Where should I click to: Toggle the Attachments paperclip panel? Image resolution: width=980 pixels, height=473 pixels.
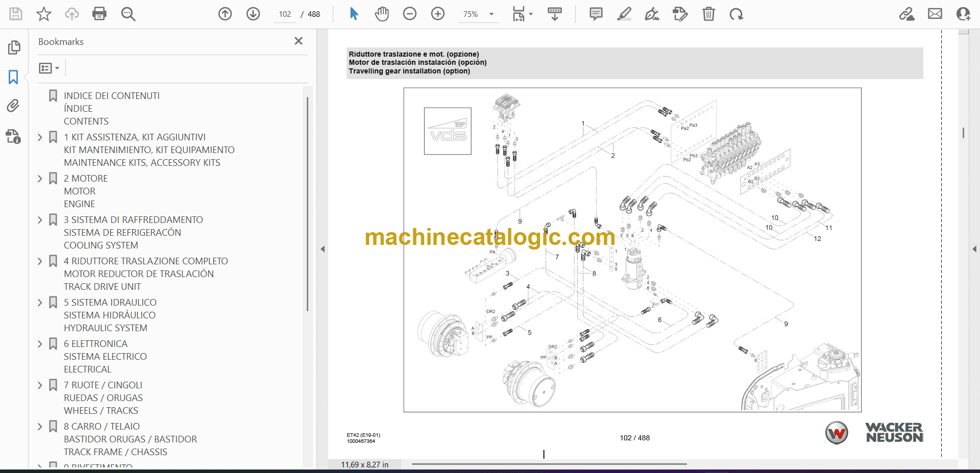pyautogui.click(x=13, y=106)
